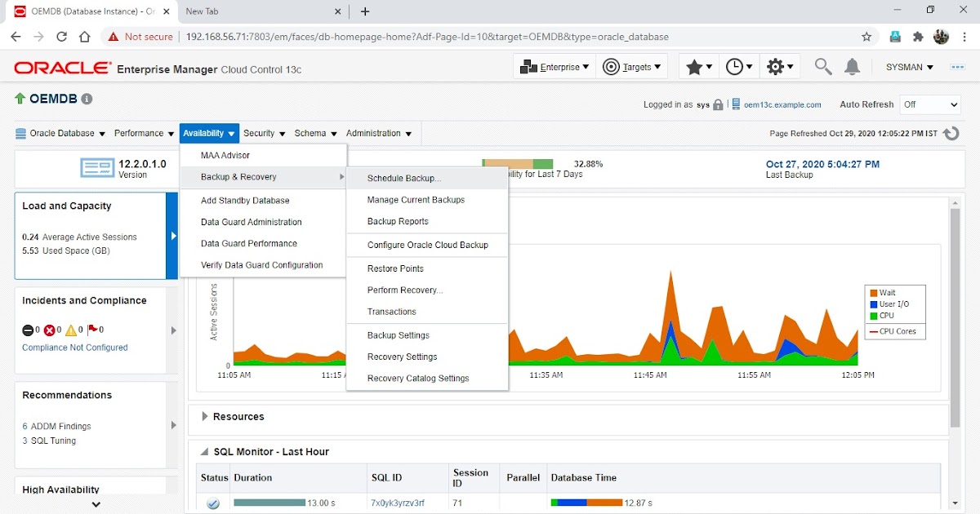980x514 pixels.
Task: Follow the oem13c.example.com link
Action: [x=784, y=104]
